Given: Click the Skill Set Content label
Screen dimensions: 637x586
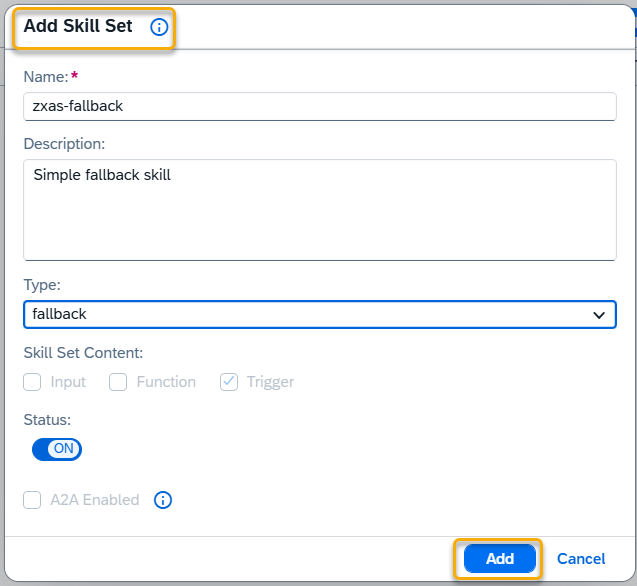Looking at the screenshot, I should point(83,353).
